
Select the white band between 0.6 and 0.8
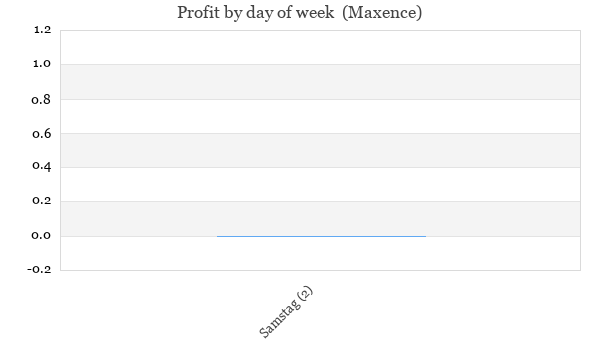pos(321,116)
